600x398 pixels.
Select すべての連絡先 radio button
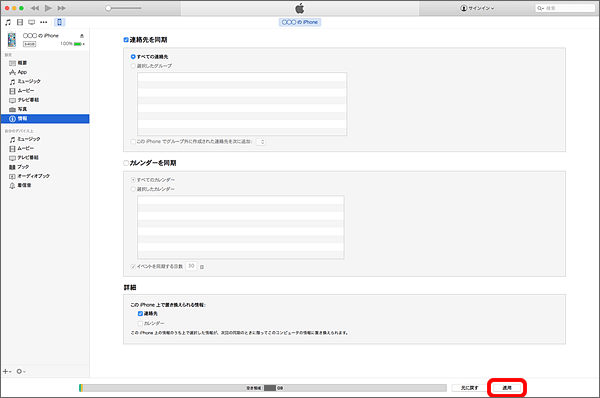133,57
